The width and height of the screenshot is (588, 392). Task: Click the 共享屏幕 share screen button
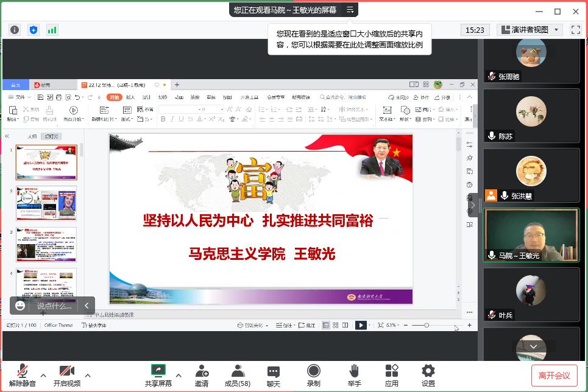click(158, 375)
